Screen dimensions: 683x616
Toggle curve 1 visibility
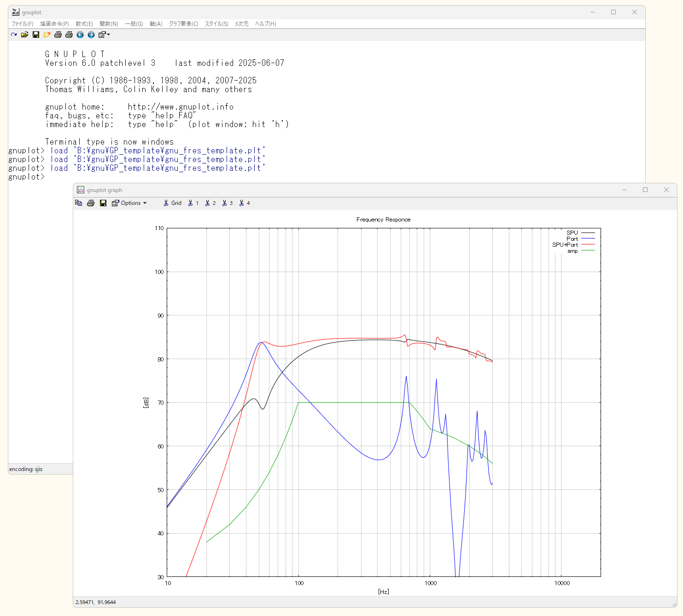point(193,203)
